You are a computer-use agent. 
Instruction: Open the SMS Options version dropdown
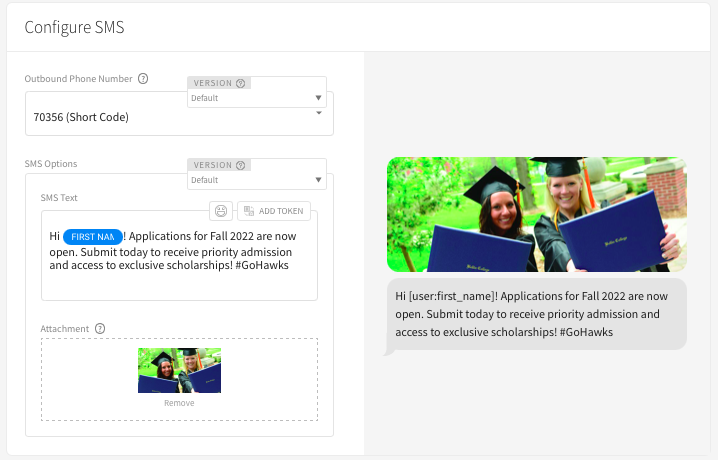point(256,180)
